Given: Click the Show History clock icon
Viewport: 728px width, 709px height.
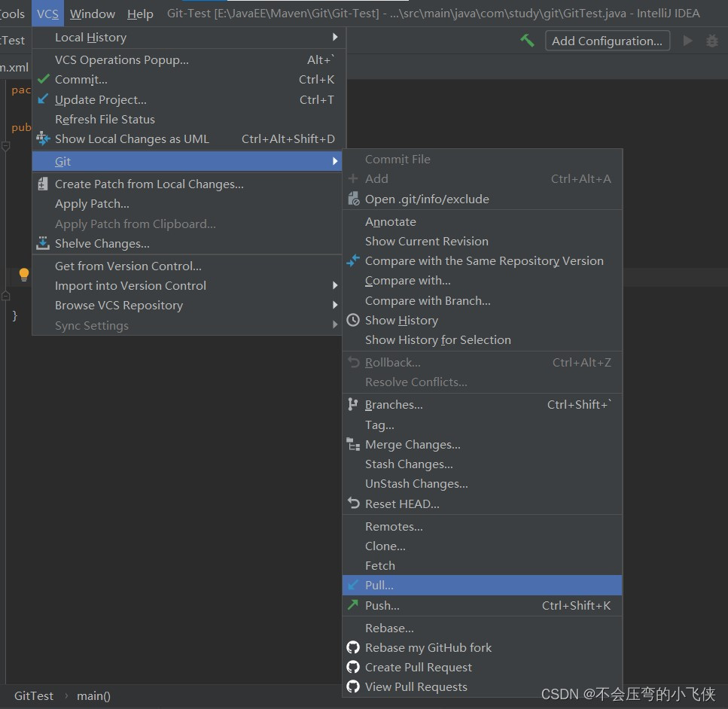Looking at the screenshot, I should click(353, 320).
